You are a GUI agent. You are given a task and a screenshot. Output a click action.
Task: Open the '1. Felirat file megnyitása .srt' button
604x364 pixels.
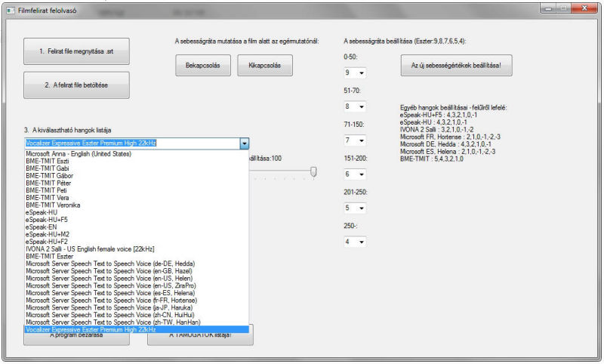tap(76, 51)
